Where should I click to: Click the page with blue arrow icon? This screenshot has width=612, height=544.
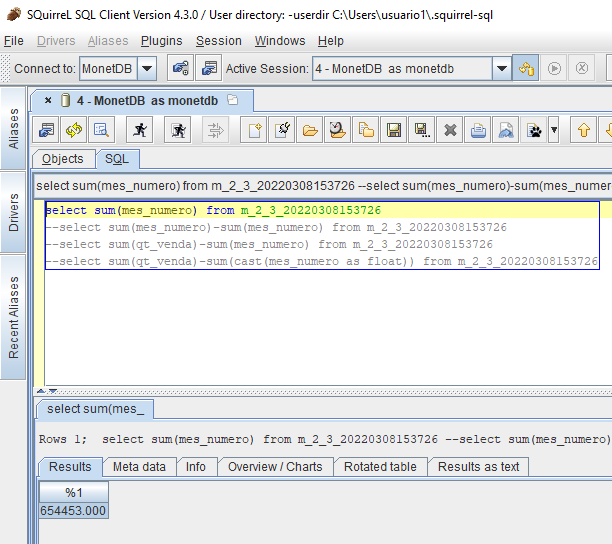click(506, 130)
